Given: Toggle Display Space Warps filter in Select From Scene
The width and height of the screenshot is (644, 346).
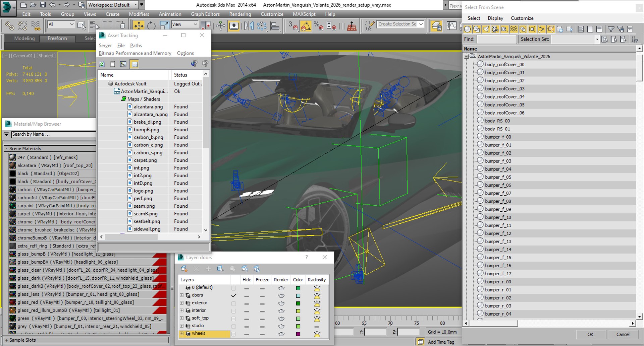Looking at the screenshot, I should tap(514, 29).
